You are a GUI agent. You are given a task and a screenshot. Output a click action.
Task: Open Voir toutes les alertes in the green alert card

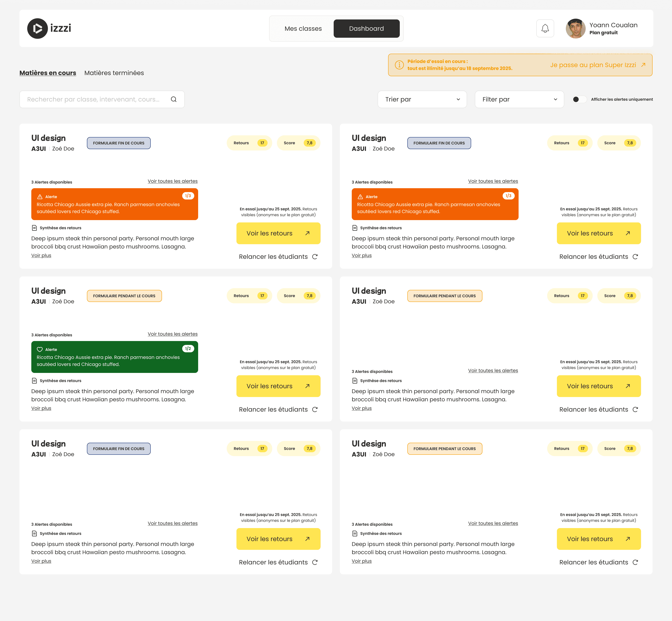(172, 334)
